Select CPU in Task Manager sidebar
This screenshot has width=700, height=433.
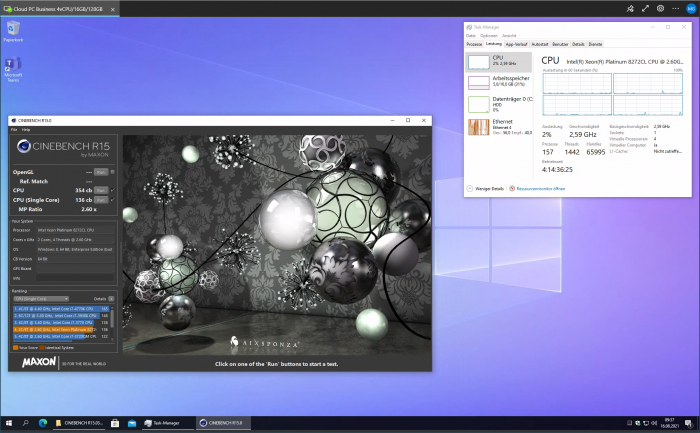tap(499, 62)
